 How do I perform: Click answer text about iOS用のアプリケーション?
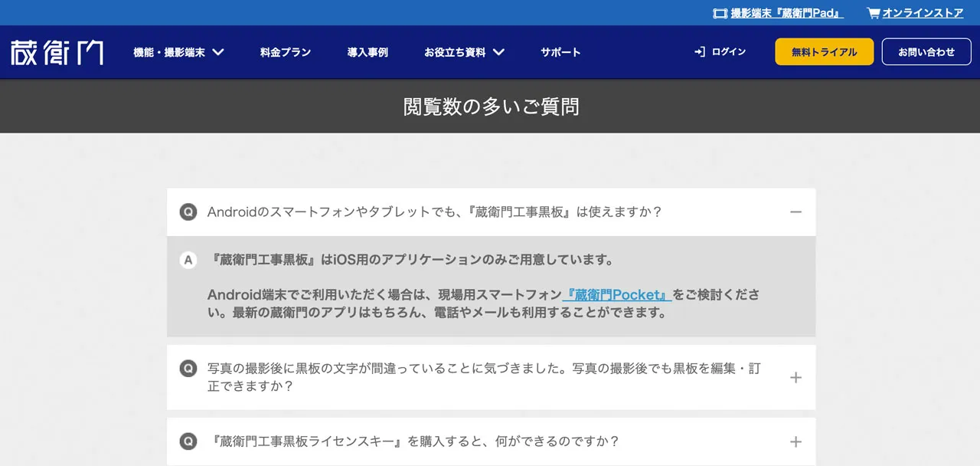pyautogui.click(x=411, y=260)
